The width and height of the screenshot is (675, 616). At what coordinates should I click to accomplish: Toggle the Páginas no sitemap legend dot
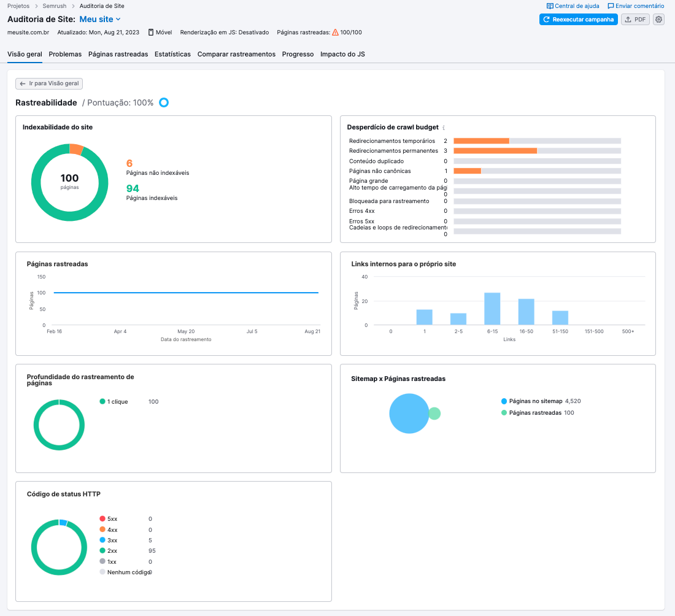pyautogui.click(x=504, y=401)
